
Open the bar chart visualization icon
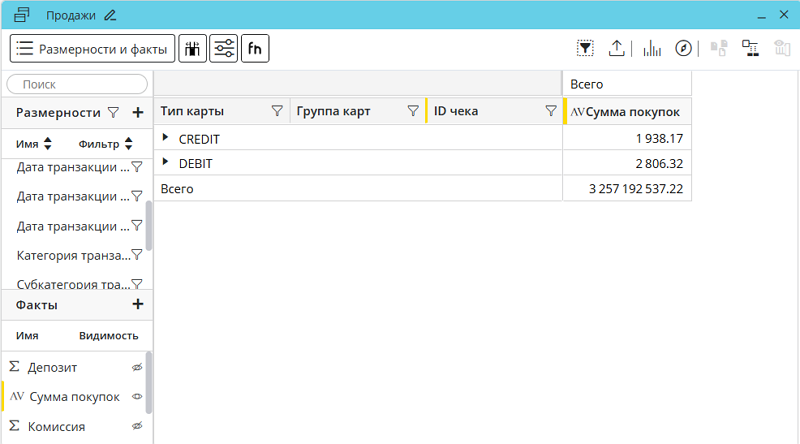coord(652,48)
